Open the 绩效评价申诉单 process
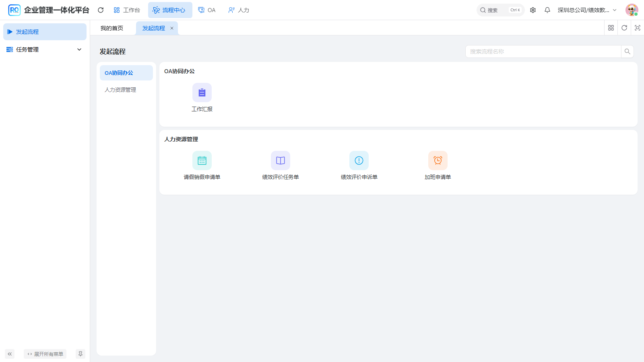The width and height of the screenshot is (644, 362). click(359, 160)
